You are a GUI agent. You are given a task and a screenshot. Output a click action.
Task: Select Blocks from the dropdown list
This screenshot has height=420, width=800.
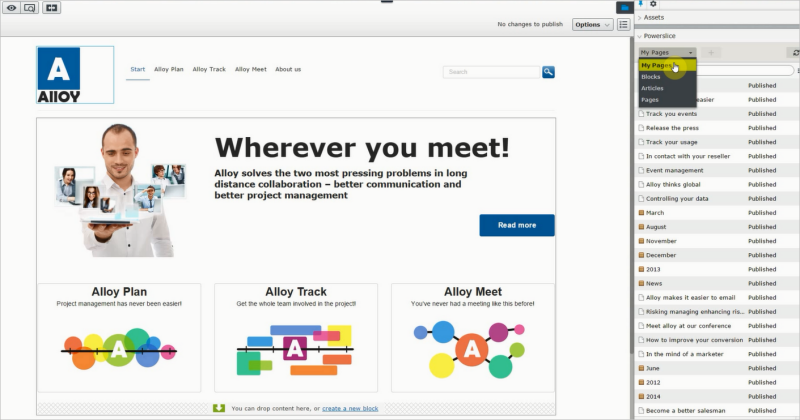coord(651,77)
